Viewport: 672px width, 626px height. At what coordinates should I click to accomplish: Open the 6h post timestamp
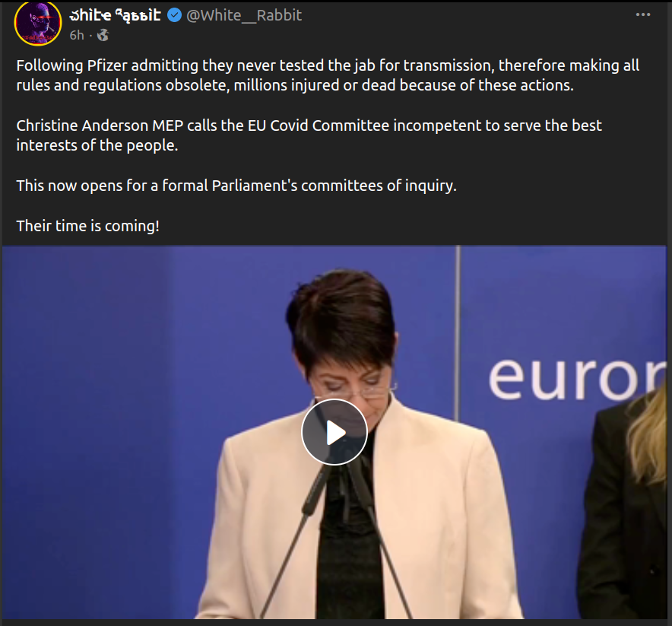click(x=77, y=35)
